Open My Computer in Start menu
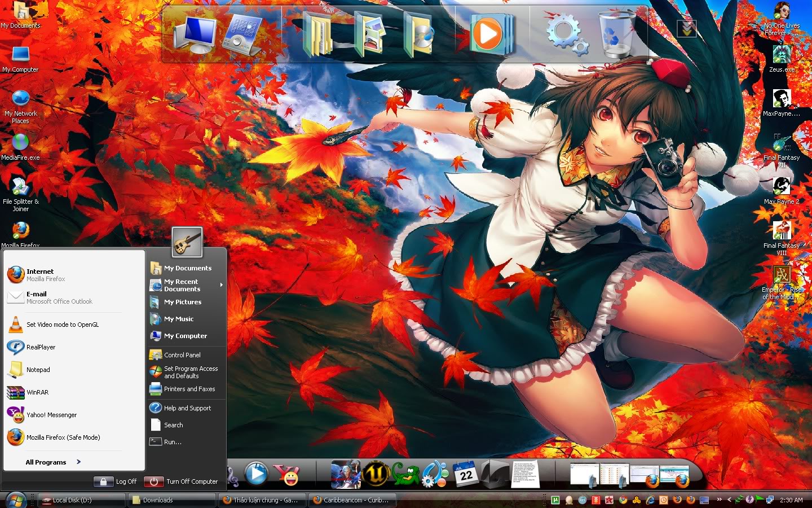The width and height of the screenshot is (812, 508). tap(187, 336)
